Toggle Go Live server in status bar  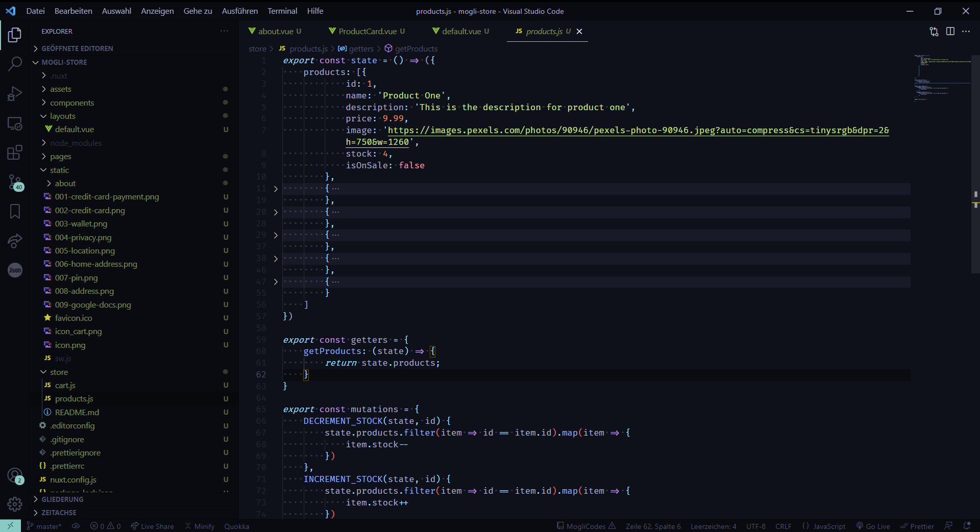873,526
